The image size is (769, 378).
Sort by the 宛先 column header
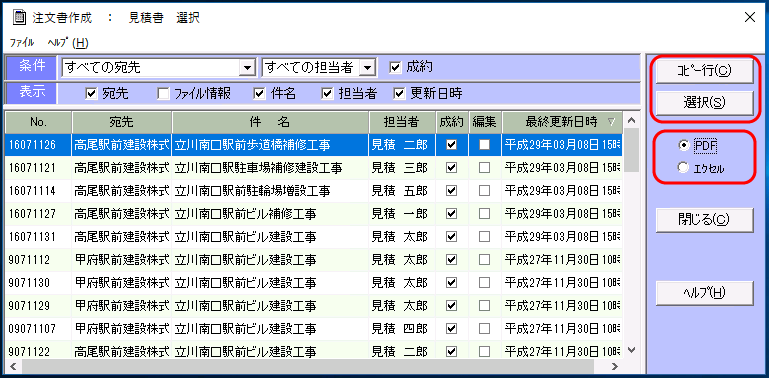(x=122, y=122)
